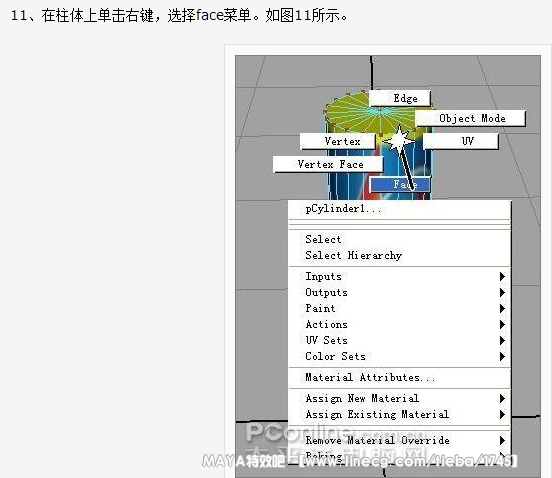
Task: Expand arrow next to Color Sets
Action: 502,357
